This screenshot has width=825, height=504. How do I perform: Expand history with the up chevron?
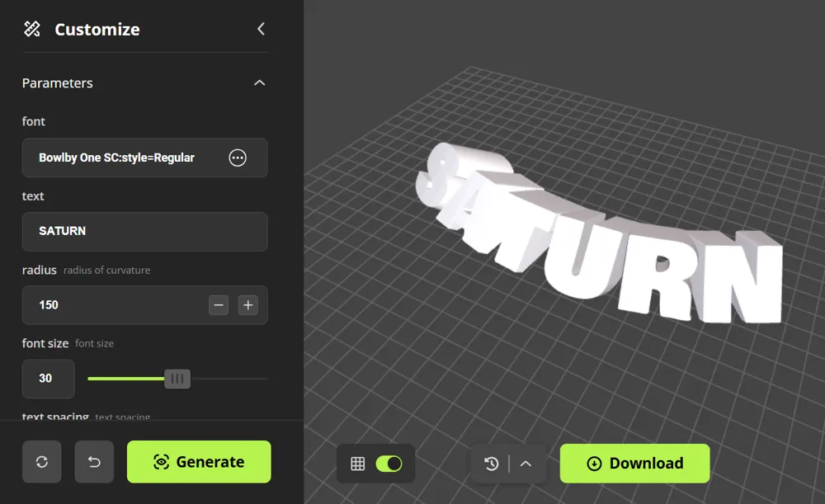tap(526, 464)
